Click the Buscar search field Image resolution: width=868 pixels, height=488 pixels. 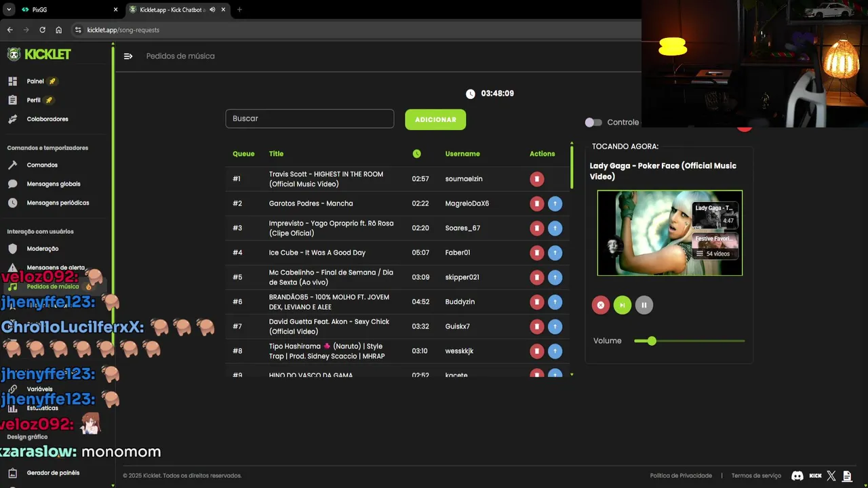(x=309, y=119)
